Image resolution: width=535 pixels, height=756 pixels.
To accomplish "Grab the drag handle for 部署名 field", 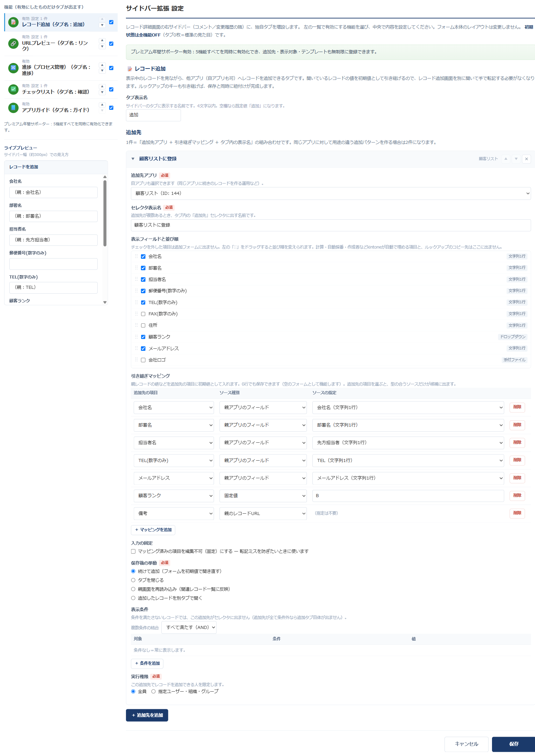I will point(136,268).
